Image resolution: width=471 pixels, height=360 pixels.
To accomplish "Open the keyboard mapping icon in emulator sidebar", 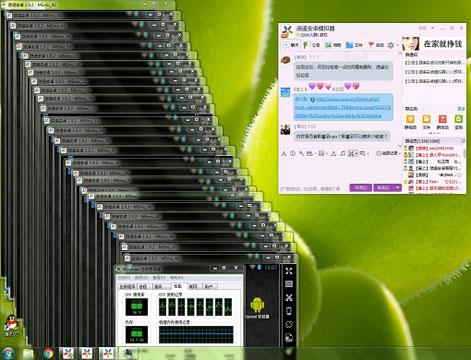I will (x=289, y=284).
